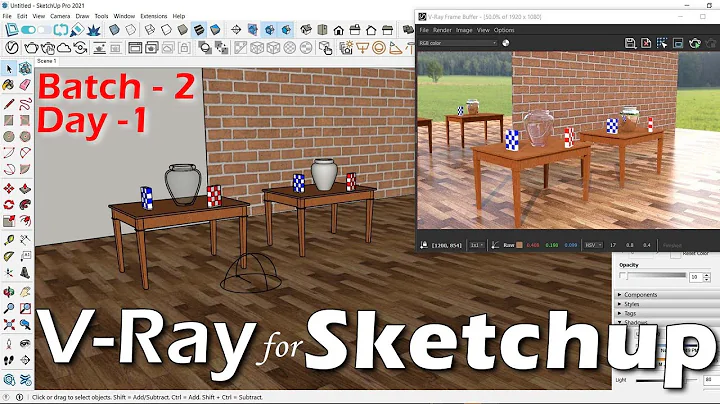Open the SketchUp Window menu
The height and width of the screenshot is (404, 720).
click(x=124, y=16)
